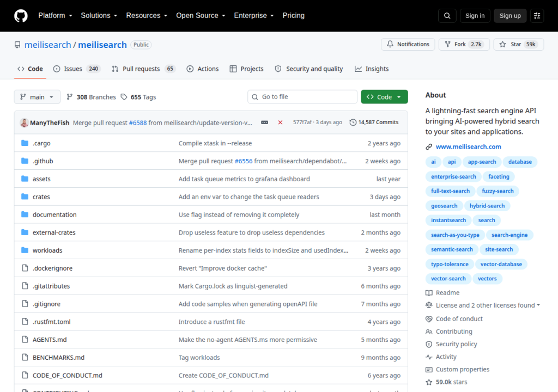
Task: Click the license scale icon
Action: [x=429, y=305]
